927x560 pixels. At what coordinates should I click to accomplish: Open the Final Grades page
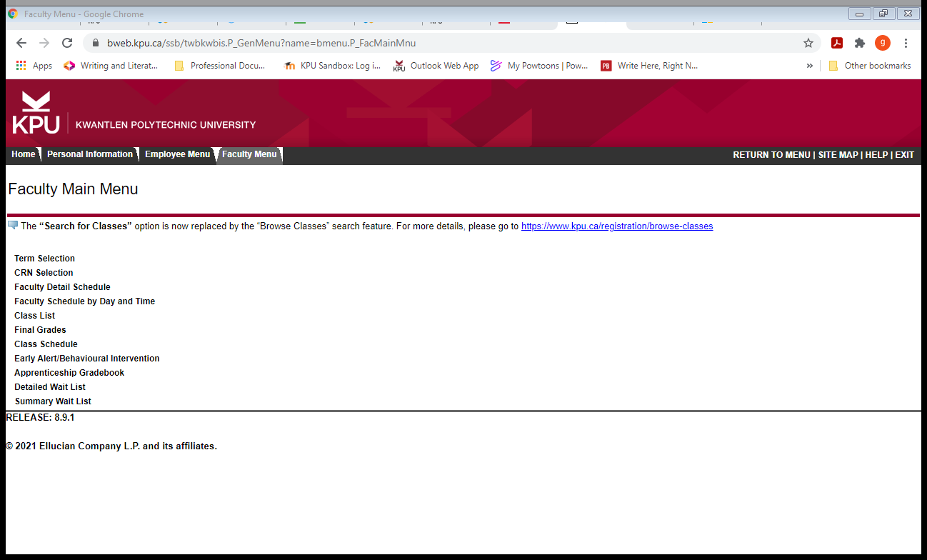(x=40, y=329)
